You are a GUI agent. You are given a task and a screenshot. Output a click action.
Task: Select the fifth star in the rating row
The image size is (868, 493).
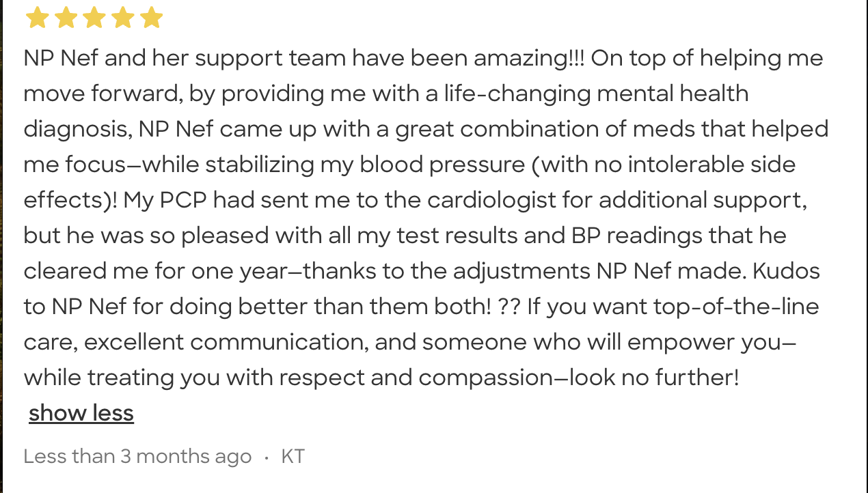click(x=151, y=17)
